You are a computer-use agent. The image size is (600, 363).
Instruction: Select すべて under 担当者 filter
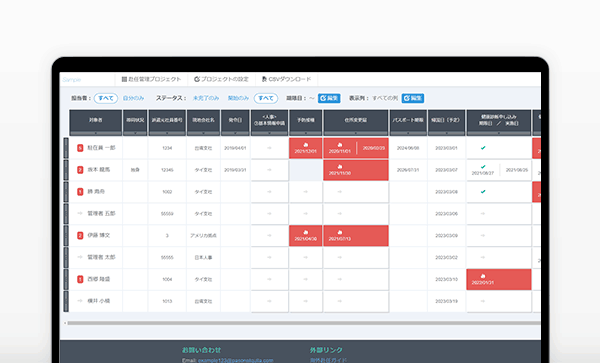tap(106, 98)
